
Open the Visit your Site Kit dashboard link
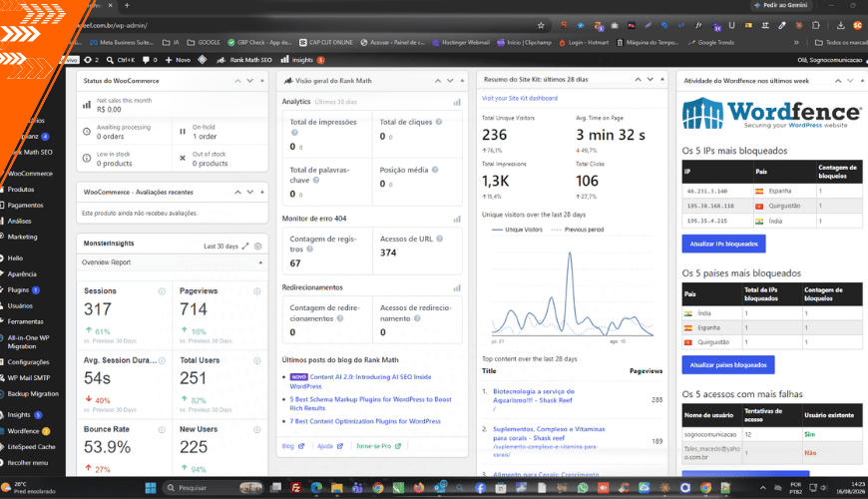point(519,99)
